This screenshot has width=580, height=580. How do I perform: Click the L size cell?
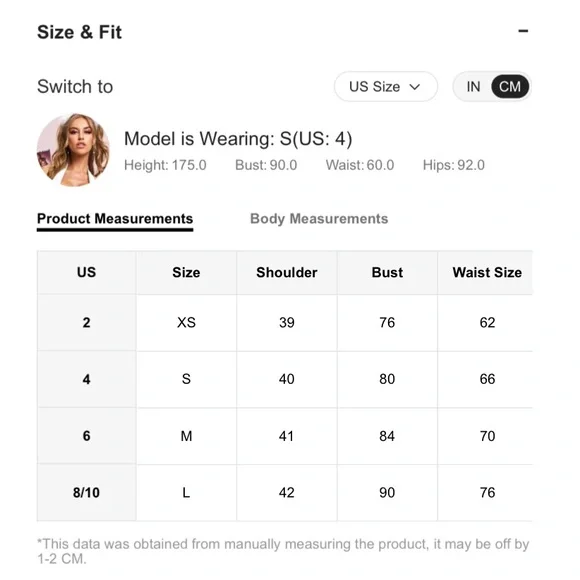[x=186, y=492]
